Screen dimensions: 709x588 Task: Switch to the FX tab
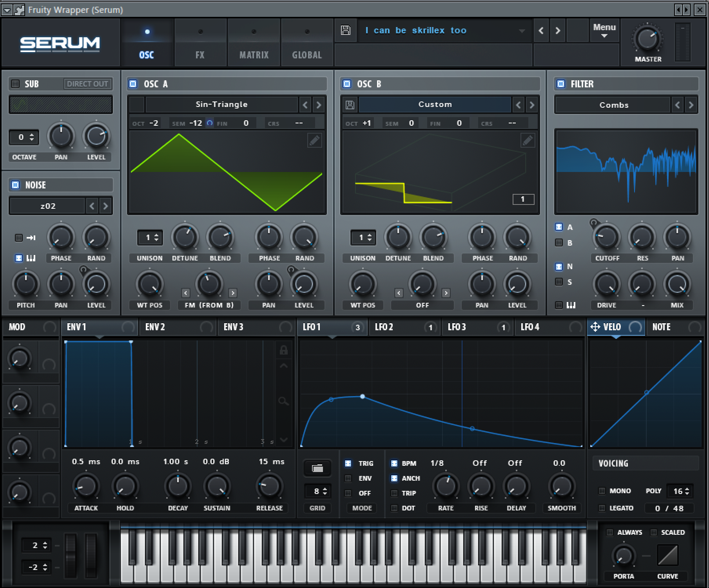(200, 42)
